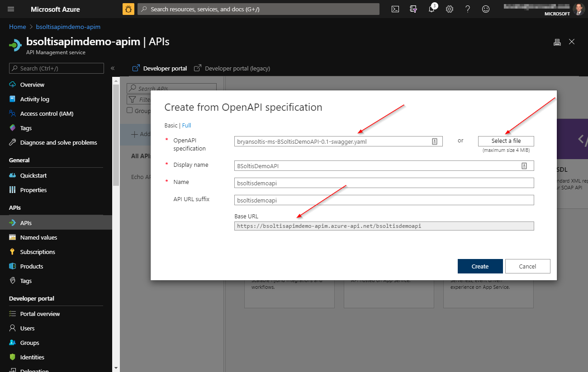Open the portal settings gear
588x372 pixels.
click(x=450, y=9)
